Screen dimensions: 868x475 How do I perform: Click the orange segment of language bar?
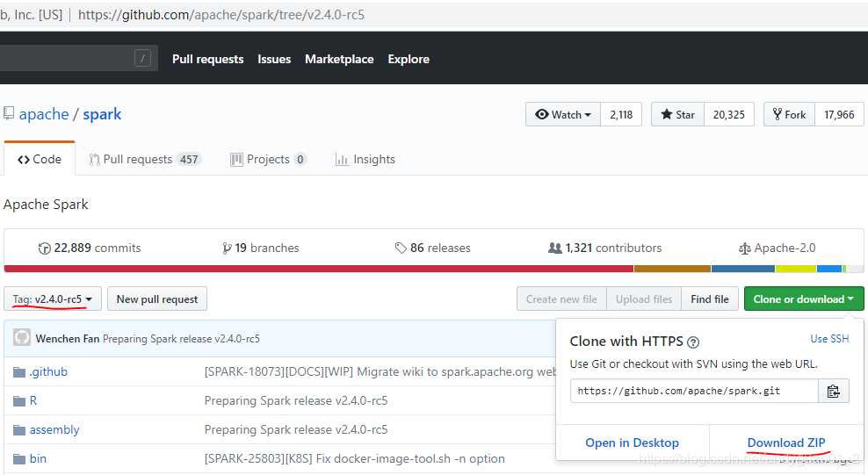(672, 269)
